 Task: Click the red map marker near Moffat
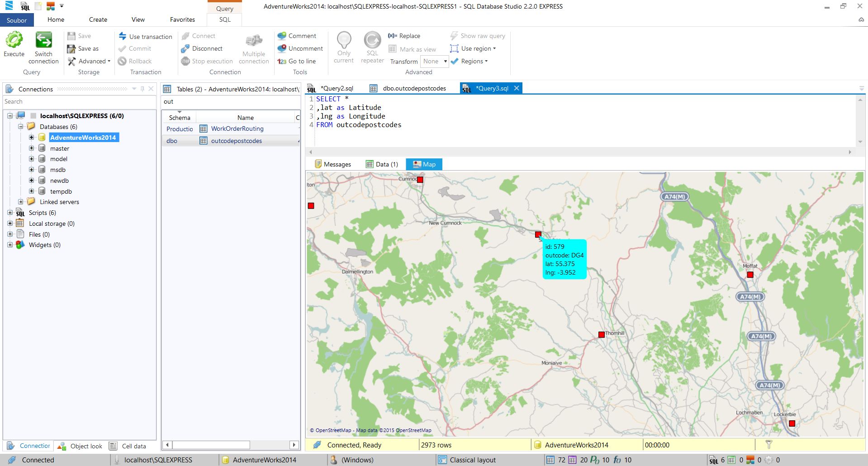tap(750, 275)
